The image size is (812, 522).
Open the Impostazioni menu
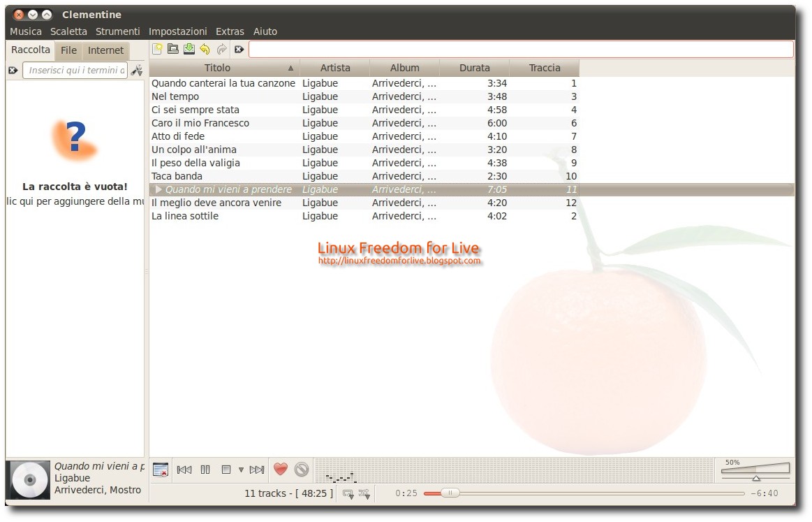pos(177,31)
